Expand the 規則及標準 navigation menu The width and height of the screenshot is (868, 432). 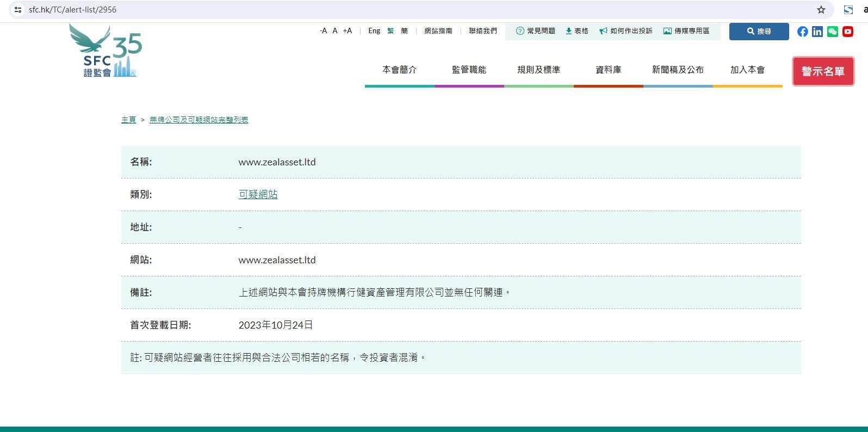538,70
